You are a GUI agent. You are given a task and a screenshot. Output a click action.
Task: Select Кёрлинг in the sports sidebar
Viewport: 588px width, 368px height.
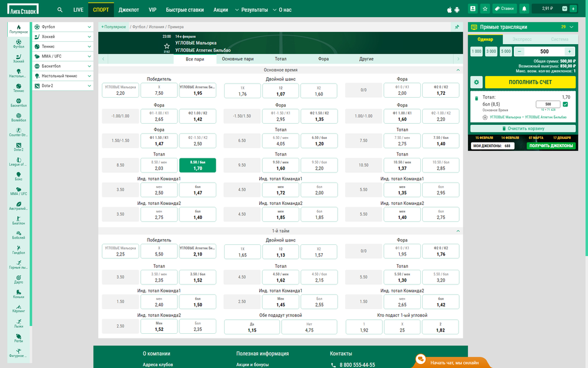[x=18, y=309]
